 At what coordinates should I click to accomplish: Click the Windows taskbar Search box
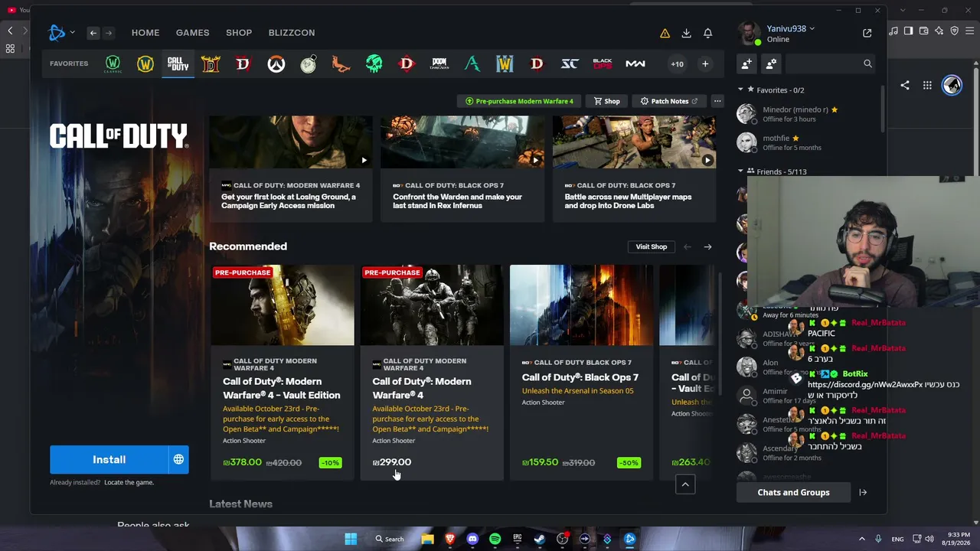tap(390, 539)
